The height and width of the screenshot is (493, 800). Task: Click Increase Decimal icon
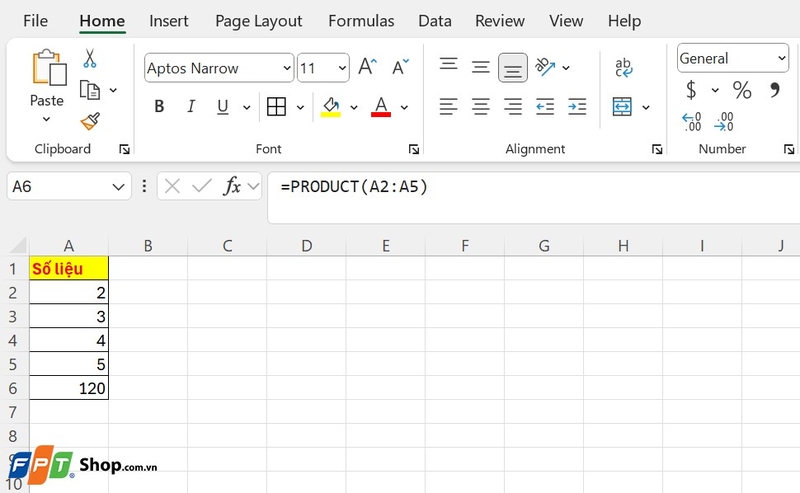point(691,122)
